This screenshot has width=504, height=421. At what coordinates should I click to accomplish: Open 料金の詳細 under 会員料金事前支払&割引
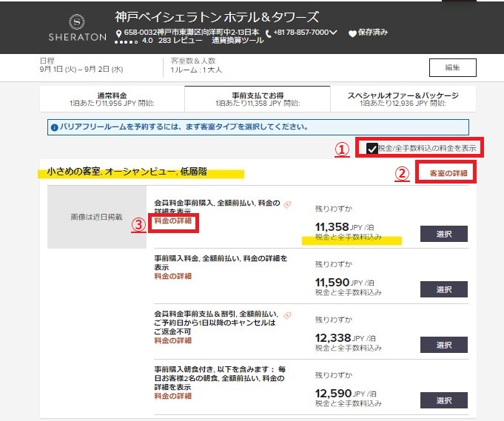click(172, 340)
